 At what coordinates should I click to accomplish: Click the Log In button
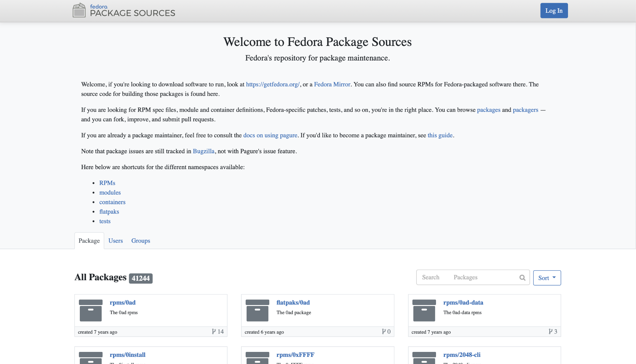[x=554, y=11]
